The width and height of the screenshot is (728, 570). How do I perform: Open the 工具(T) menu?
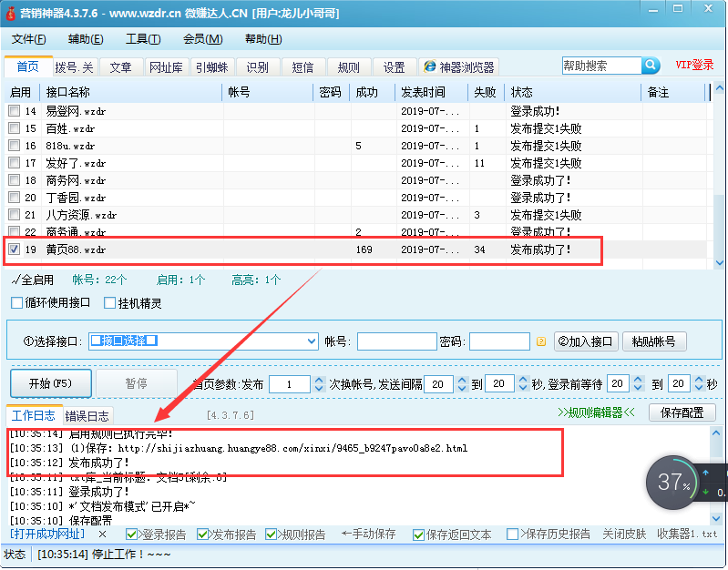pos(143,39)
